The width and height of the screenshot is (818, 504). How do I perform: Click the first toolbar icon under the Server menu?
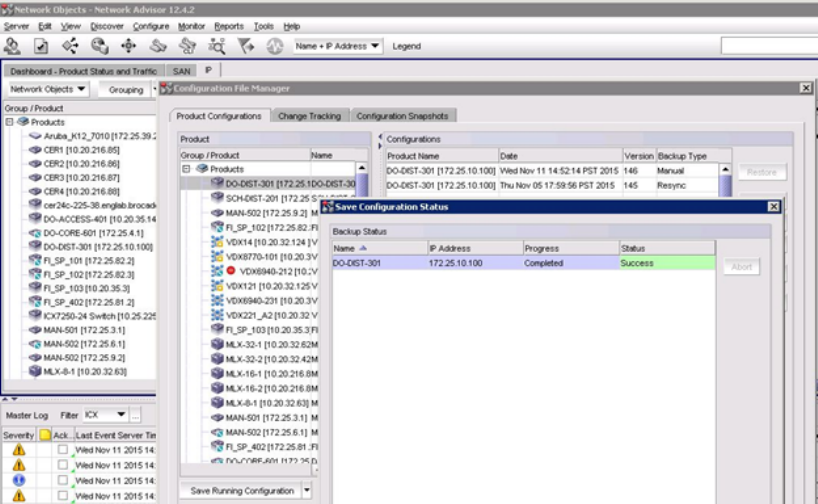click(x=12, y=46)
